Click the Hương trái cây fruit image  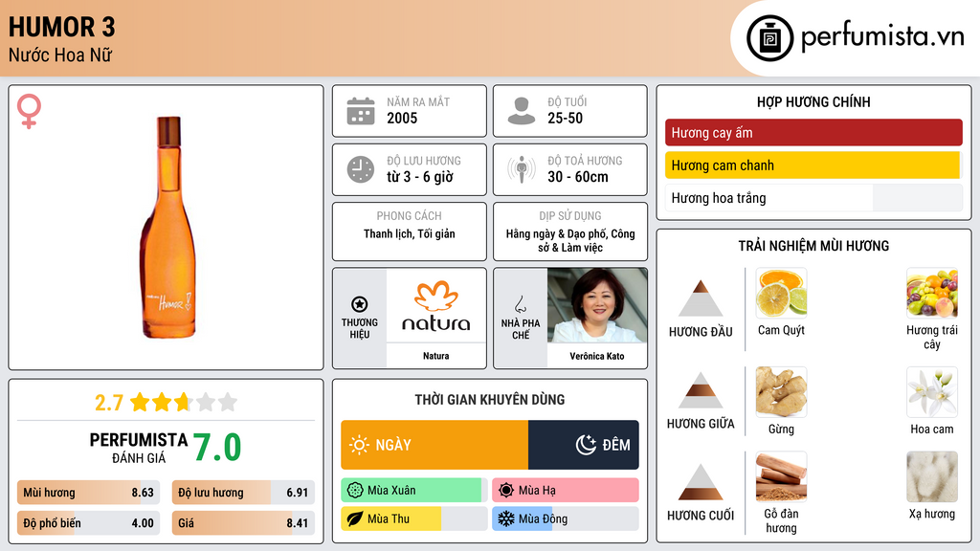coord(932,293)
